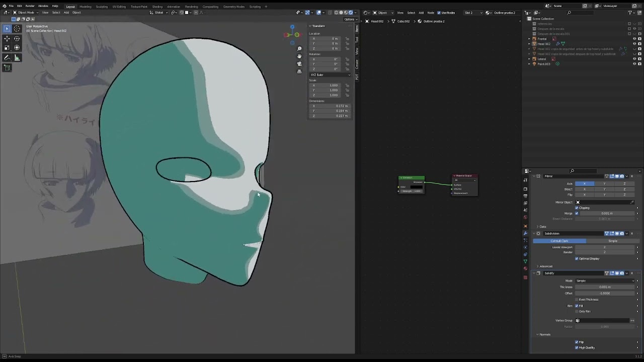Toggle the Rim Fill checkbox

[x=577, y=306]
